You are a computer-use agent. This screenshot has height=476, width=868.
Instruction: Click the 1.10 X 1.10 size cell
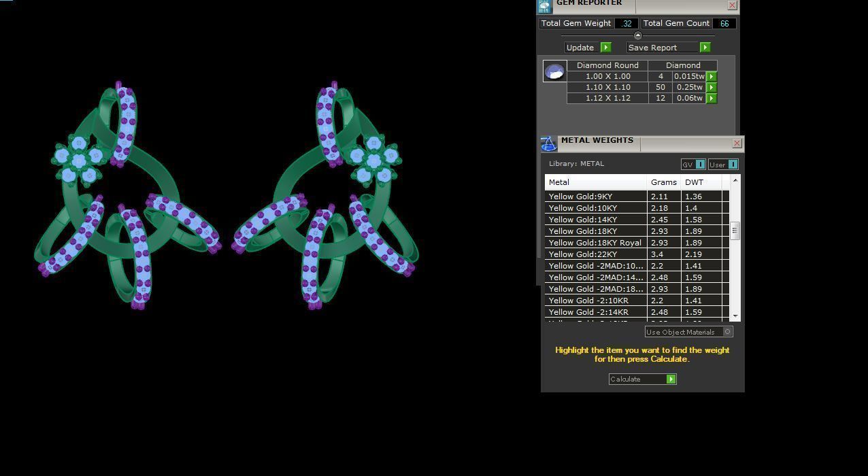point(607,88)
